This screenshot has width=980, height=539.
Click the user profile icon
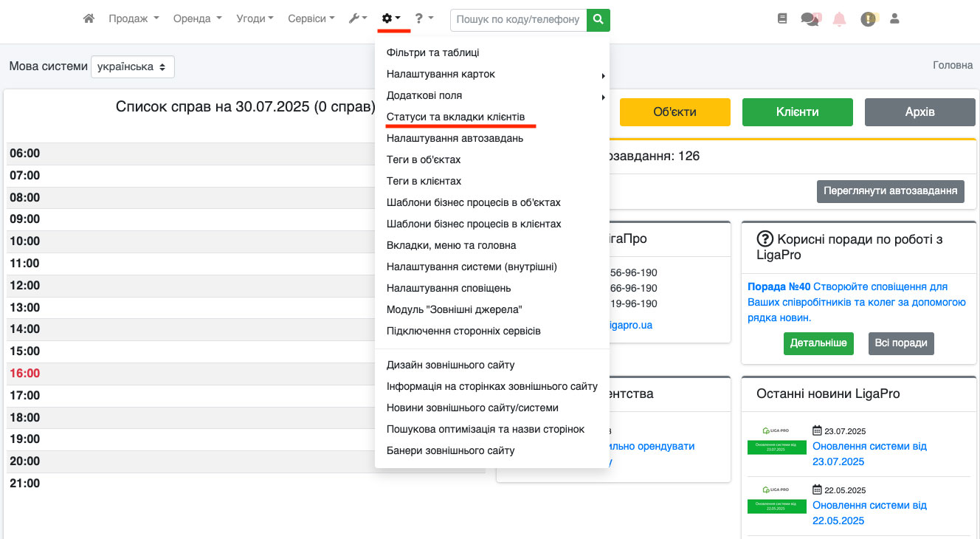[x=894, y=19]
